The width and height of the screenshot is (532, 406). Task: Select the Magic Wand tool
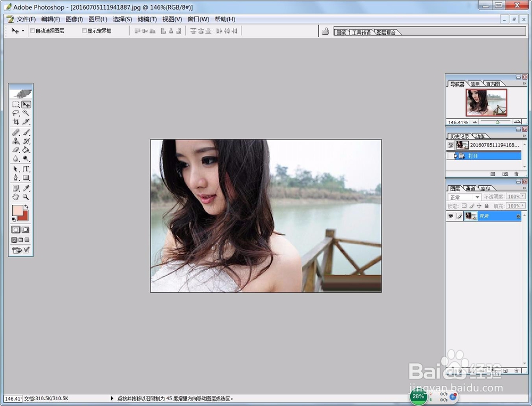(x=26, y=113)
